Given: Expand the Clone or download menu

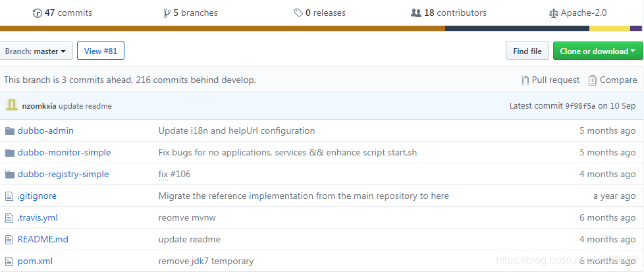Looking at the screenshot, I should click(x=597, y=51).
